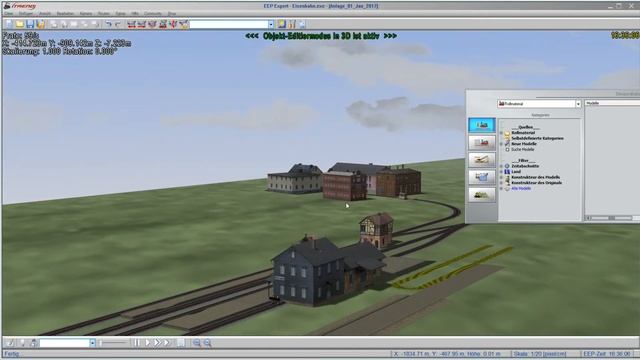The image size is (640, 360).
Task: Expand the Konstrukteur des Modells node
Action: coord(501,178)
